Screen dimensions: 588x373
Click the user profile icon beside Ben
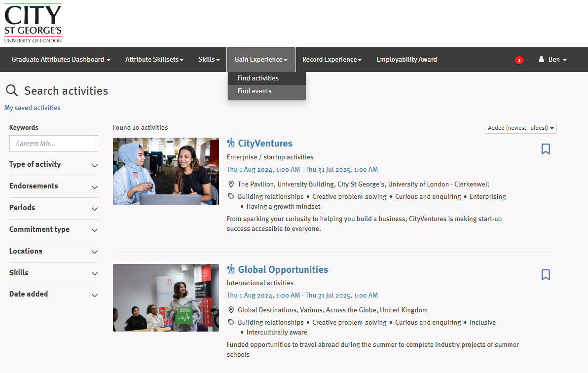[x=541, y=59]
